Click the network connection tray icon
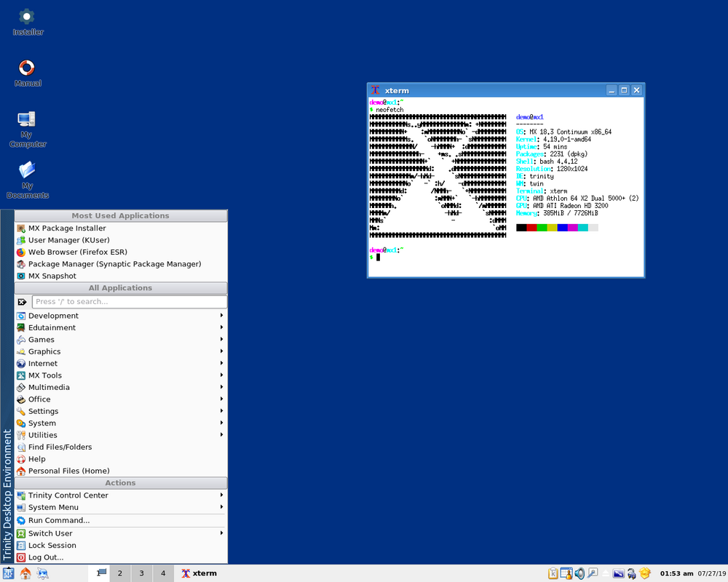This screenshot has height=582, width=728. [x=631, y=574]
